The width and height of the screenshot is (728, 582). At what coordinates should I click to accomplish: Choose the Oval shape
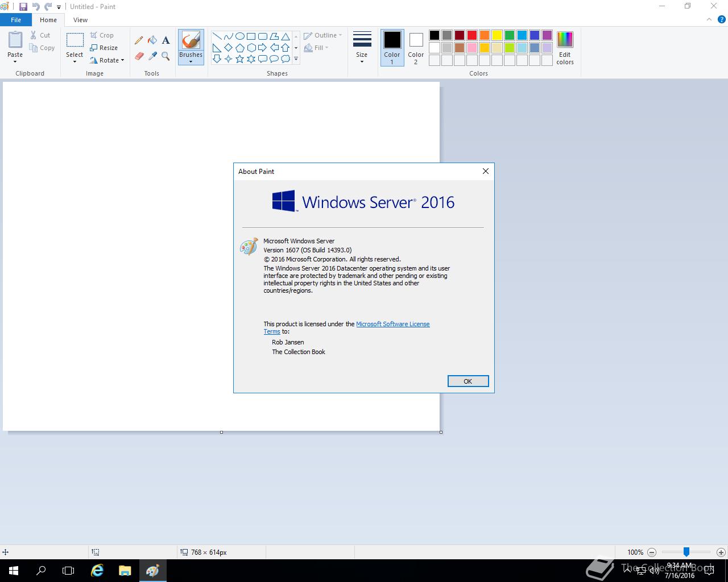[239, 36]
